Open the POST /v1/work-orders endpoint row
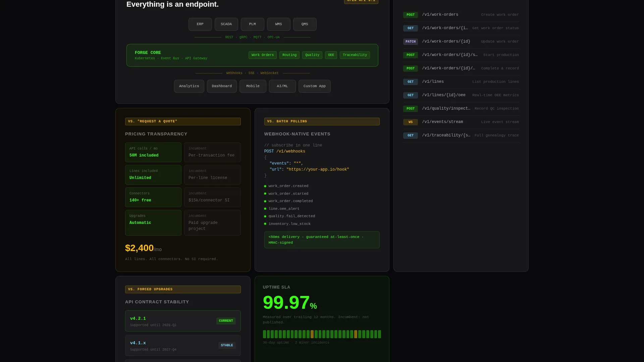The height and width of the screenshot is (362, 644). 461,15
